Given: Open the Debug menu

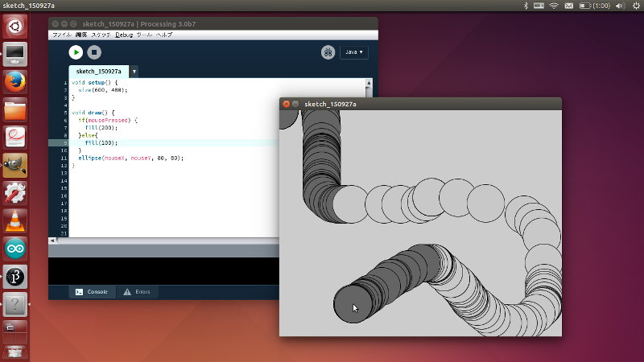Looking at the screenshot, I should tap(124, 35).
